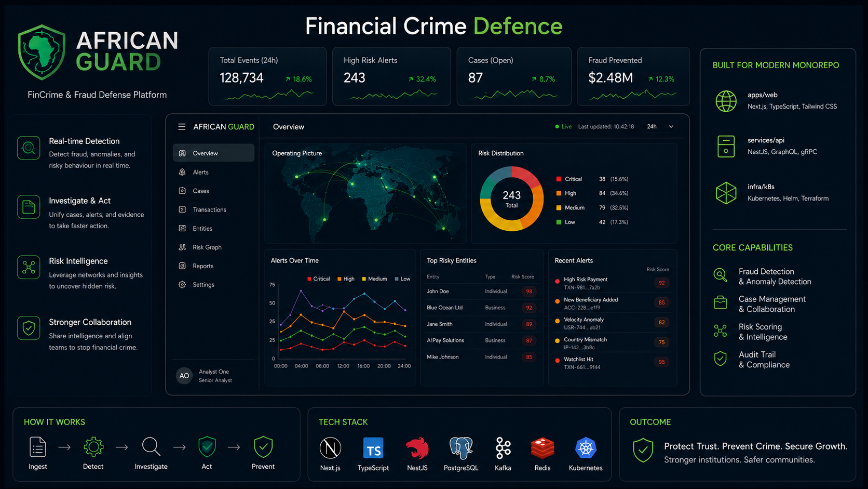Click the Live status indicator
The width and height of the screenshot is (868, 489).
point(563,127)
